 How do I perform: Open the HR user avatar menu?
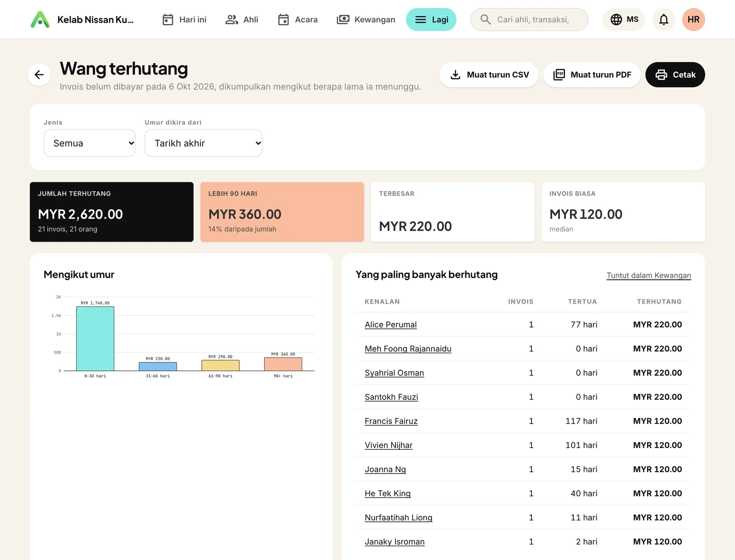693,19
